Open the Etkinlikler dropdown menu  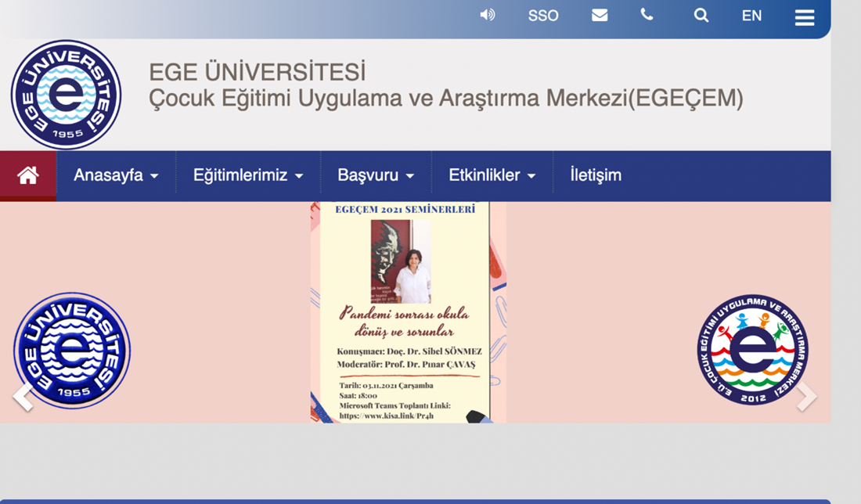[x=492, y=175]
